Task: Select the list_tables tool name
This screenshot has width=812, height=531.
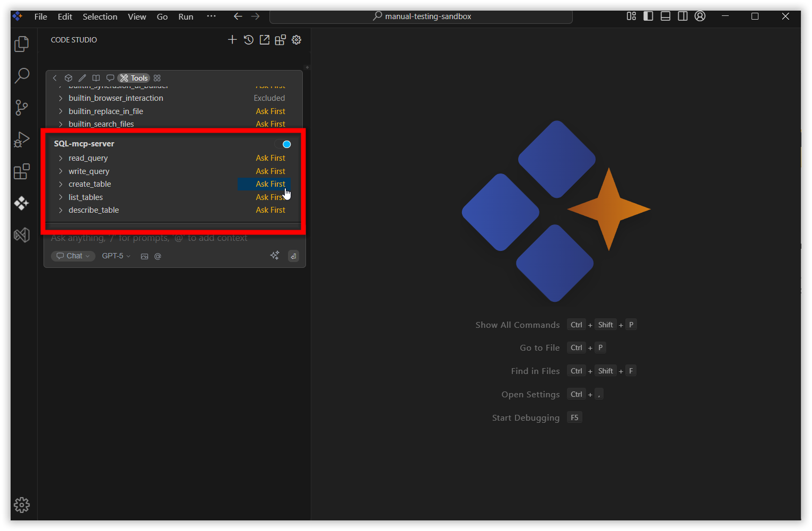Action: pyautogui.click(x=86, y=197)
